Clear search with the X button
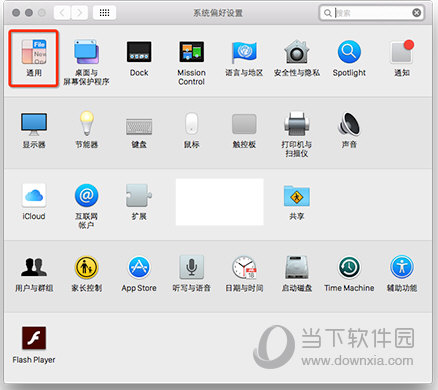 (416, 13)
